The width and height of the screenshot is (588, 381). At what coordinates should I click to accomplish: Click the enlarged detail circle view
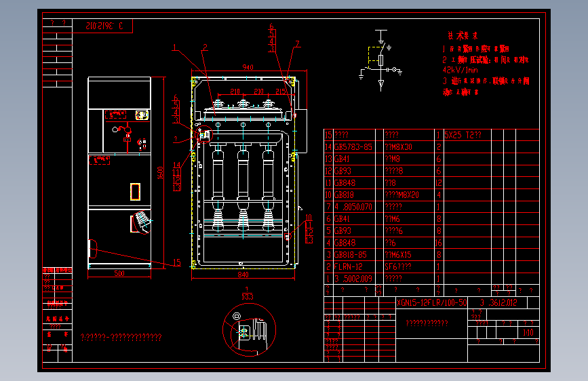(x=249, y=330)
